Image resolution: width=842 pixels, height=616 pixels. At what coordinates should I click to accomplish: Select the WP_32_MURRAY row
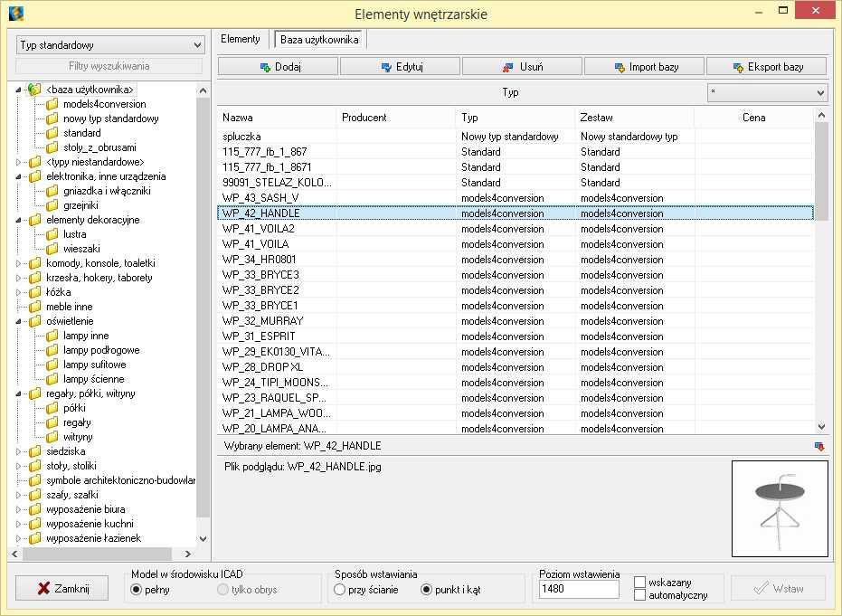[x=516, y=321]
